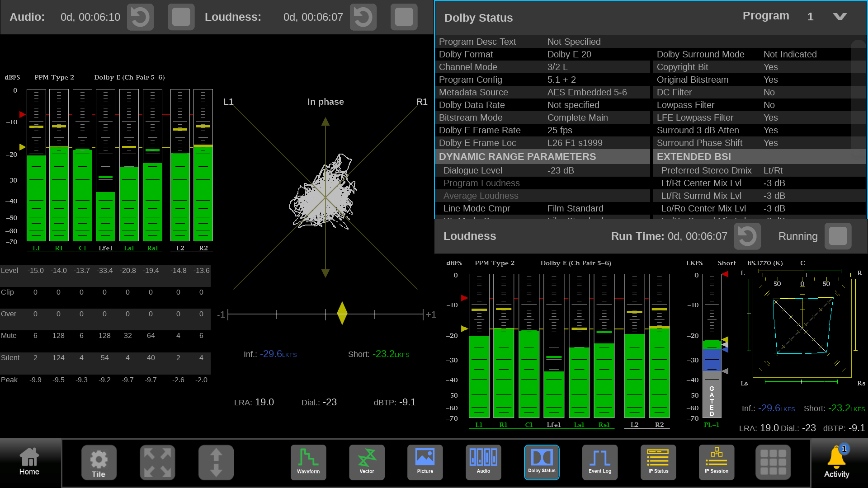Click the Mute row label
868x488 pixels.
click(9, 335)
